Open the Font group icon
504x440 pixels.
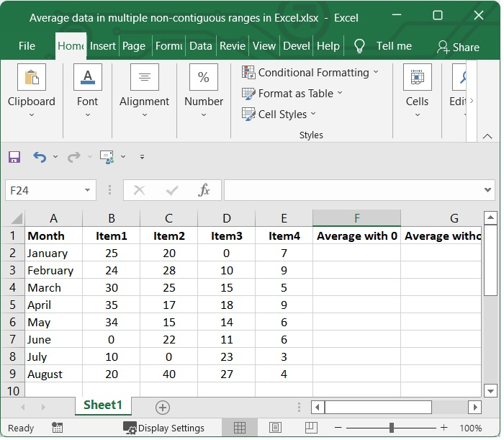point(88,77)
